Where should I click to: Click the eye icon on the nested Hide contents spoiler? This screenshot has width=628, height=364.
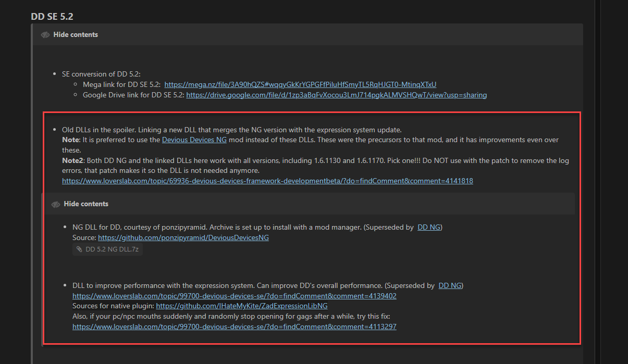pyautogui.click(x=56, y=204)
